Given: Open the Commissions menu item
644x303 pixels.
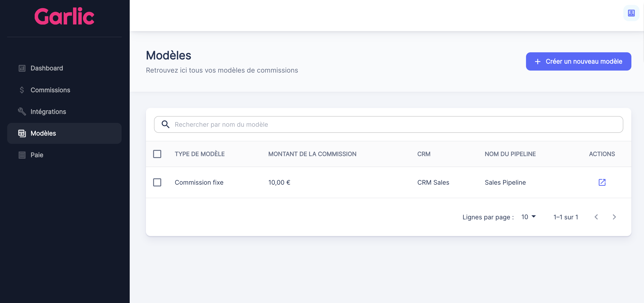Looking at the screenshot, I should pyautogui.click(x=50, y=90).
